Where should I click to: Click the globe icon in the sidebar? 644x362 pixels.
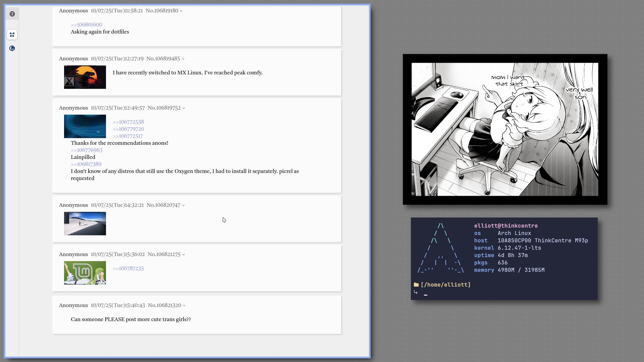[x=12, y=14]
